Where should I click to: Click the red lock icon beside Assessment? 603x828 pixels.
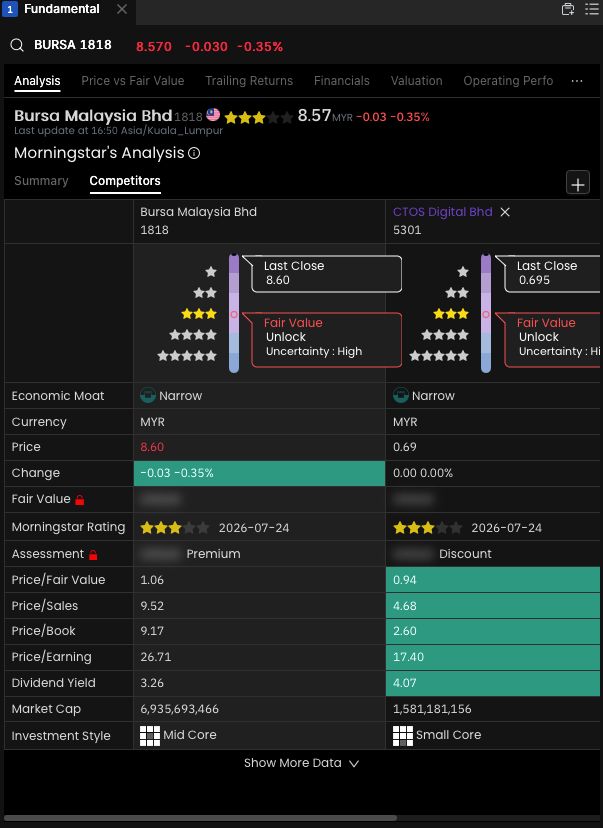click(x=93, y=554)
